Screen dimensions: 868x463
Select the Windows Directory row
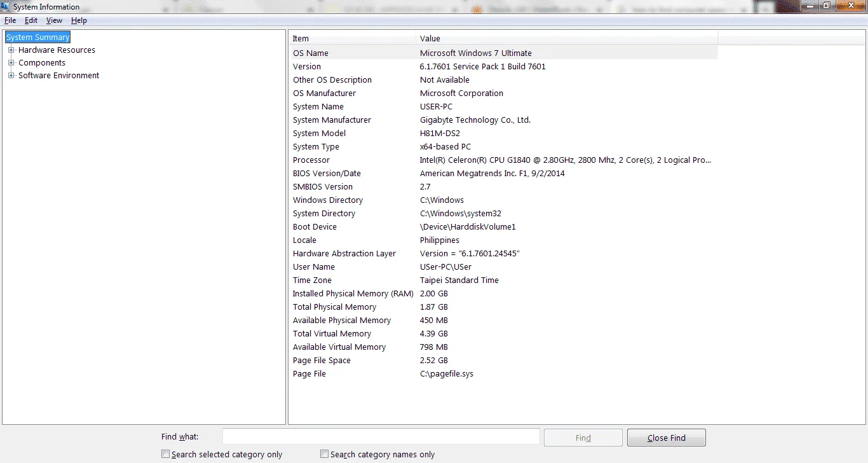pyautogui.click(x=504, y=200)
